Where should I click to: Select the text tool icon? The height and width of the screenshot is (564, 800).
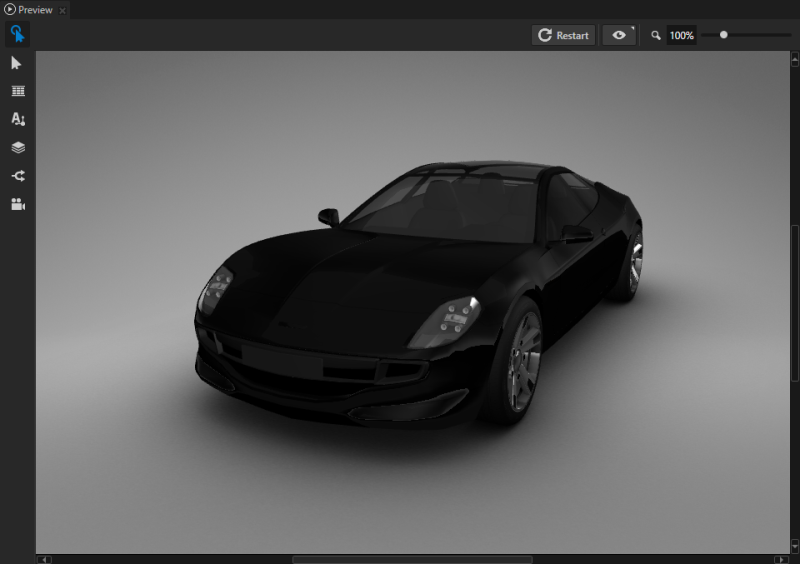(x=17, y=119)
